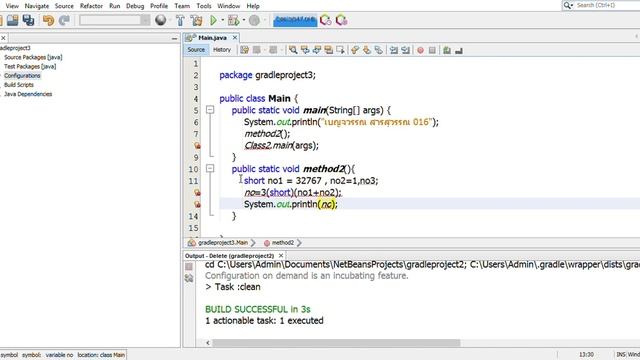Viewport: 640px width, 360px height.
Task: Click the globe browser icon in toolbar
Action: (160, 20)
